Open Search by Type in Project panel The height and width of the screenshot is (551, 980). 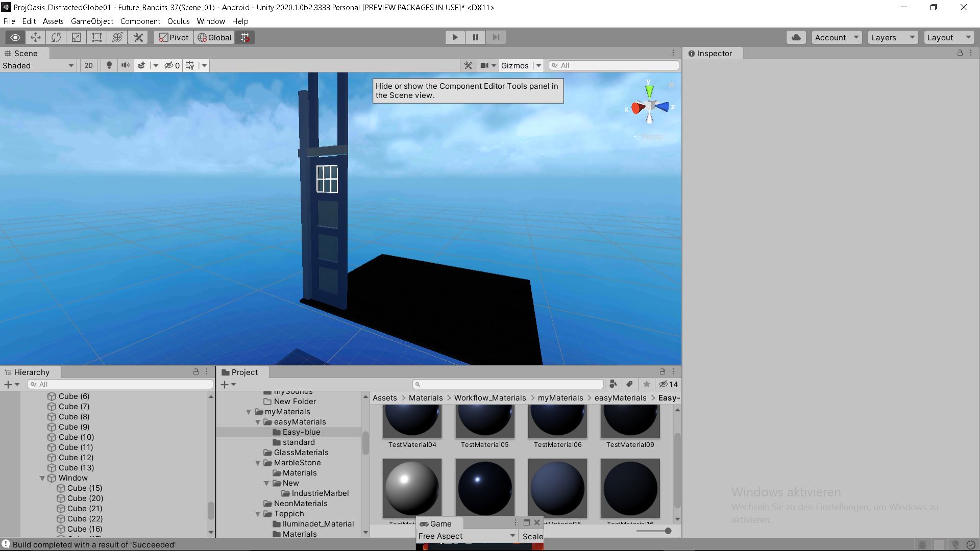click(614, 384)
